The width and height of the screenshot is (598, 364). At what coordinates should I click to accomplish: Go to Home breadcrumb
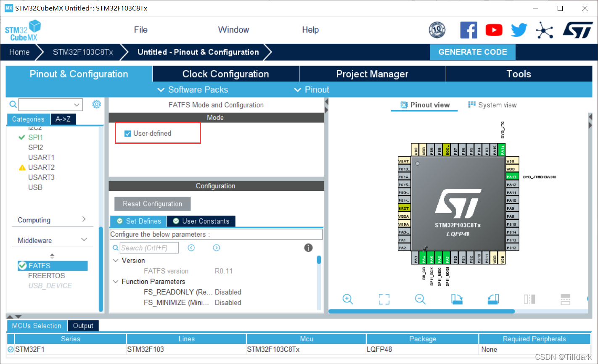pyautogui.click(x=19, y=52)
